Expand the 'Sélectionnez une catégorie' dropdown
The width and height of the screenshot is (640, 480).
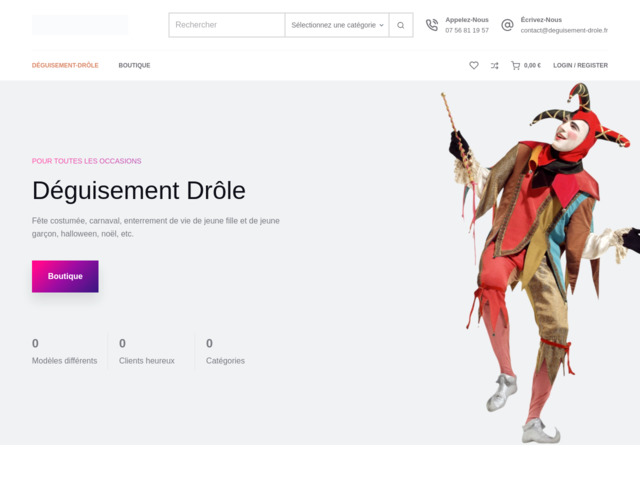(336, 25)
